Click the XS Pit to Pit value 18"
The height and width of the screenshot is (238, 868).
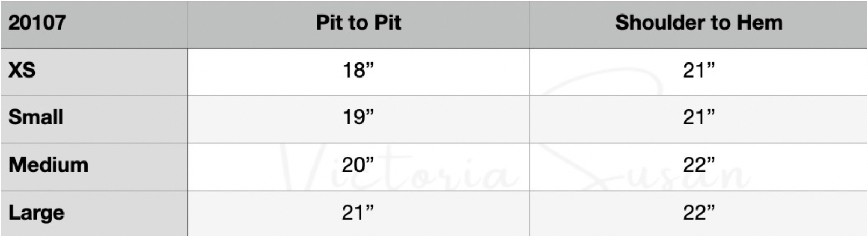(x=358, y=70)
